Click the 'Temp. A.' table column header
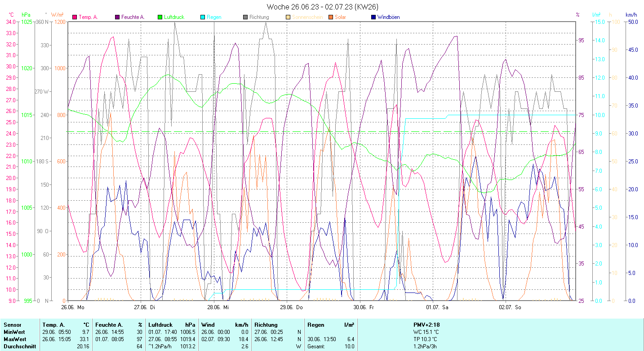 tap(53, 324)
